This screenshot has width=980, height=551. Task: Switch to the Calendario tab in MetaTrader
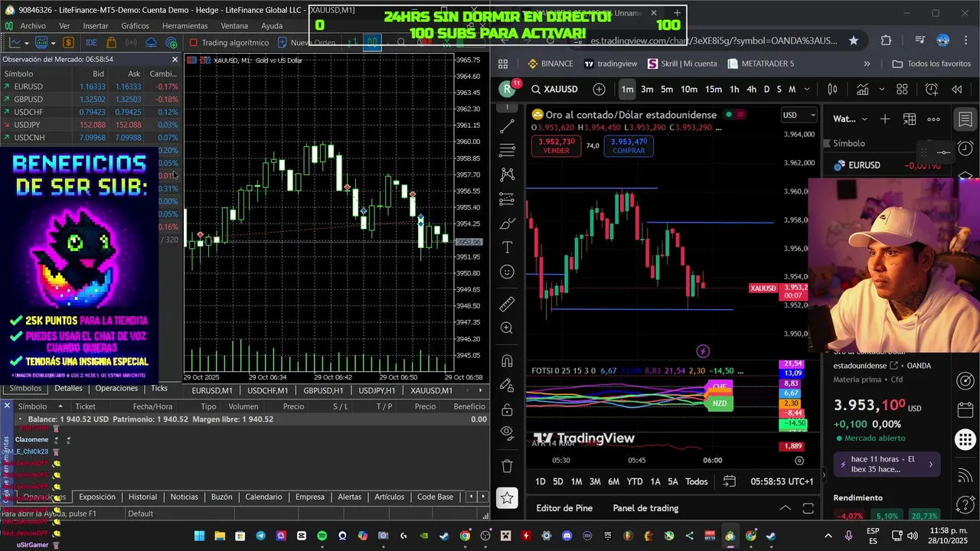[x=263, y=497]
